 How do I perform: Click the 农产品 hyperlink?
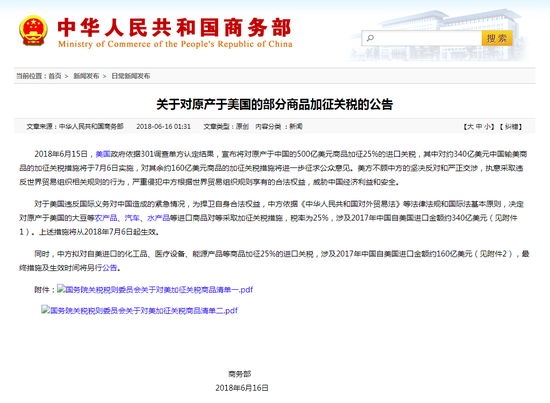pyautogui.click(x=106, y=218)
